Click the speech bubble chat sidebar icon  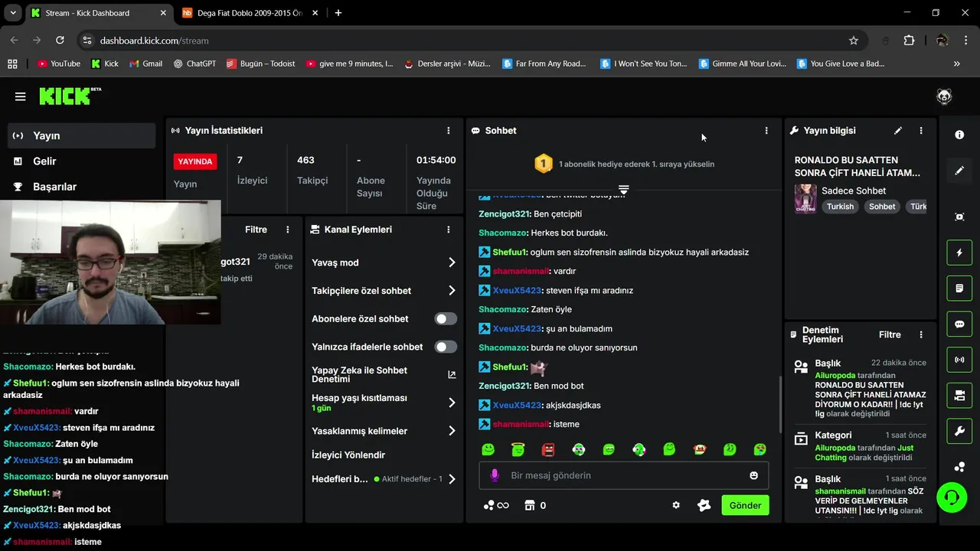pyautogui.click(x=959, y=324)
